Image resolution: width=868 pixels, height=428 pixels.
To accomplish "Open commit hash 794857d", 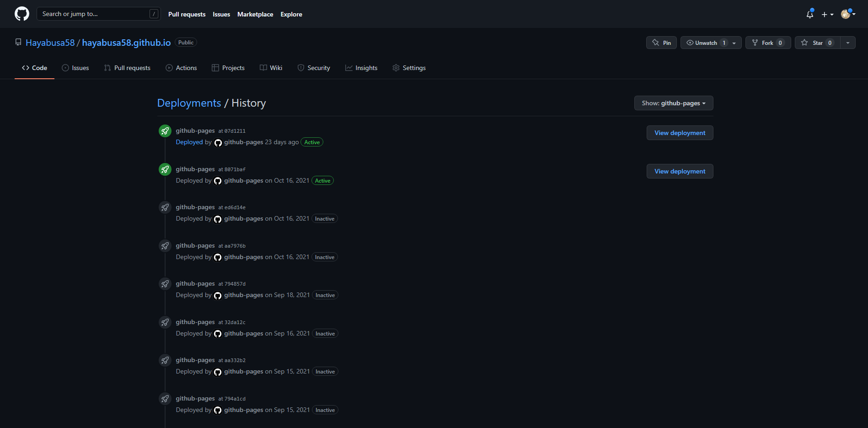I will tap(235, 284).
